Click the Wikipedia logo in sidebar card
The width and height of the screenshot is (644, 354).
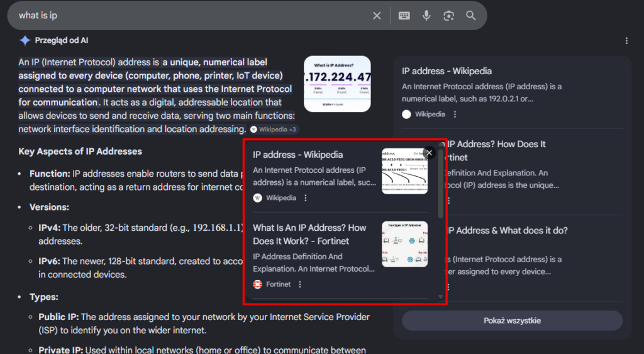pyautogui.click(x=406, y=114)
